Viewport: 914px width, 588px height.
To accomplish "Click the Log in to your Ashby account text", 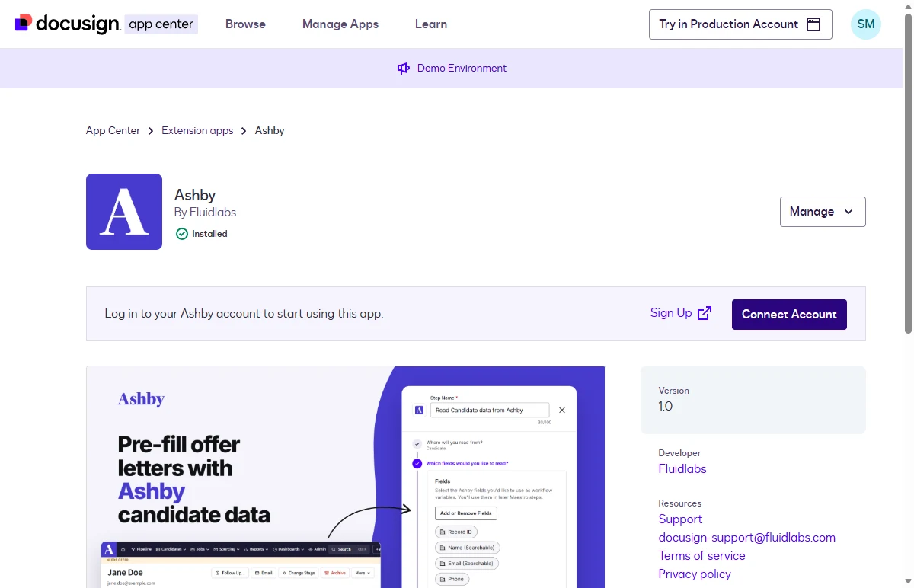I will [244, 314].
